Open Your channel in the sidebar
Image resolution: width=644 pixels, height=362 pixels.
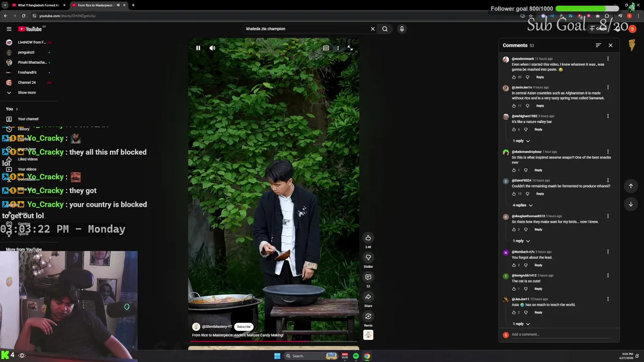pyautogui.click(x=28, y=119)
